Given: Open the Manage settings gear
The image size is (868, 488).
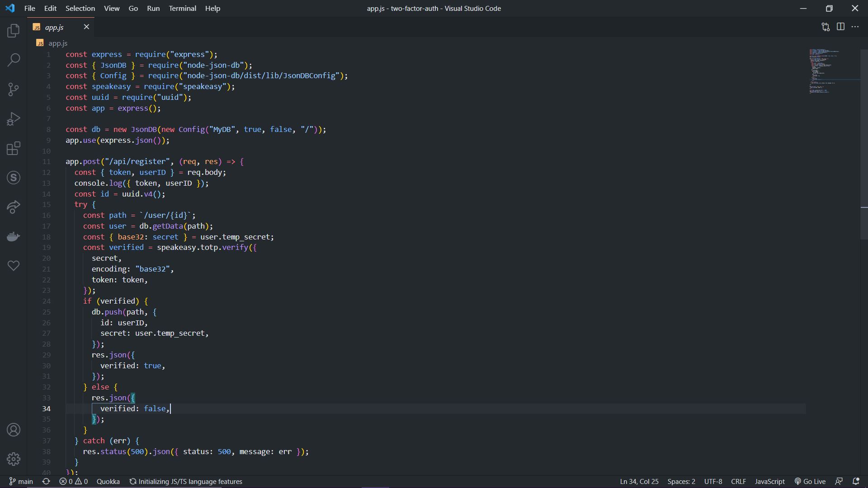Looking at the screenshot, I should (14, 459).
